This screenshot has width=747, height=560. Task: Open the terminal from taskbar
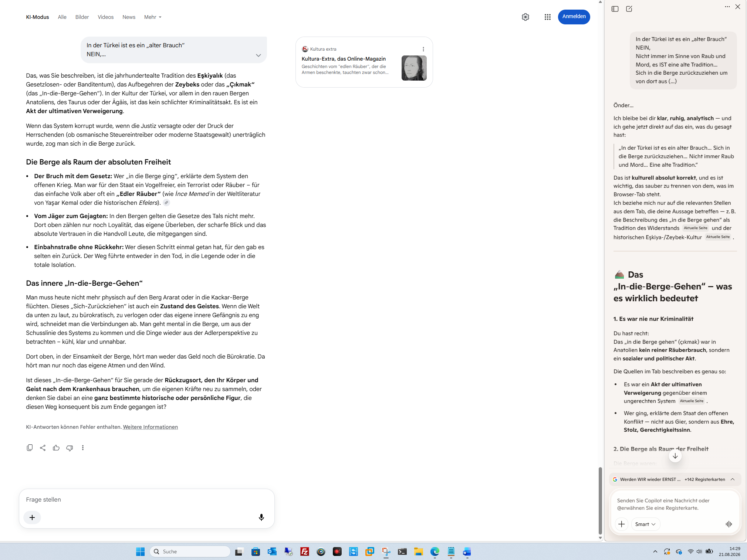(402, 551)
